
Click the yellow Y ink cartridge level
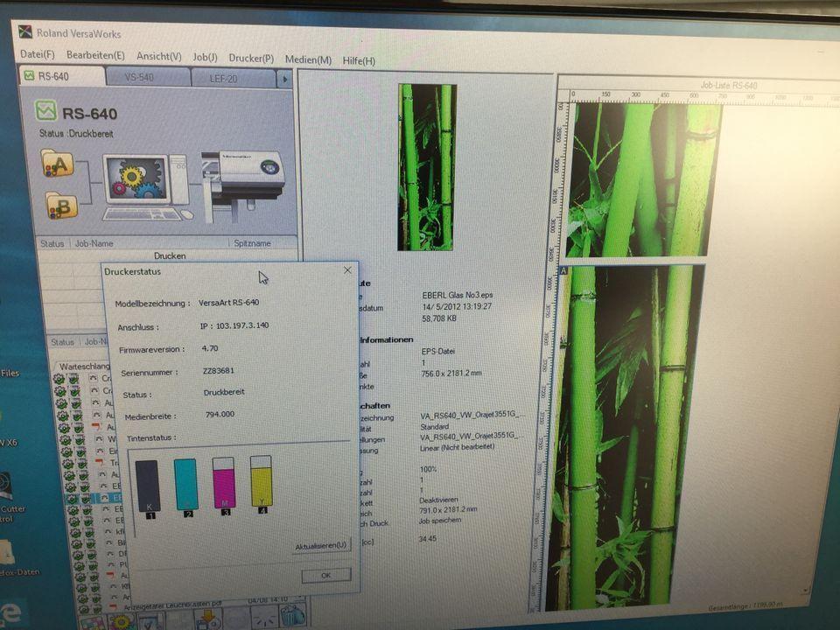[x=262, y=481]
